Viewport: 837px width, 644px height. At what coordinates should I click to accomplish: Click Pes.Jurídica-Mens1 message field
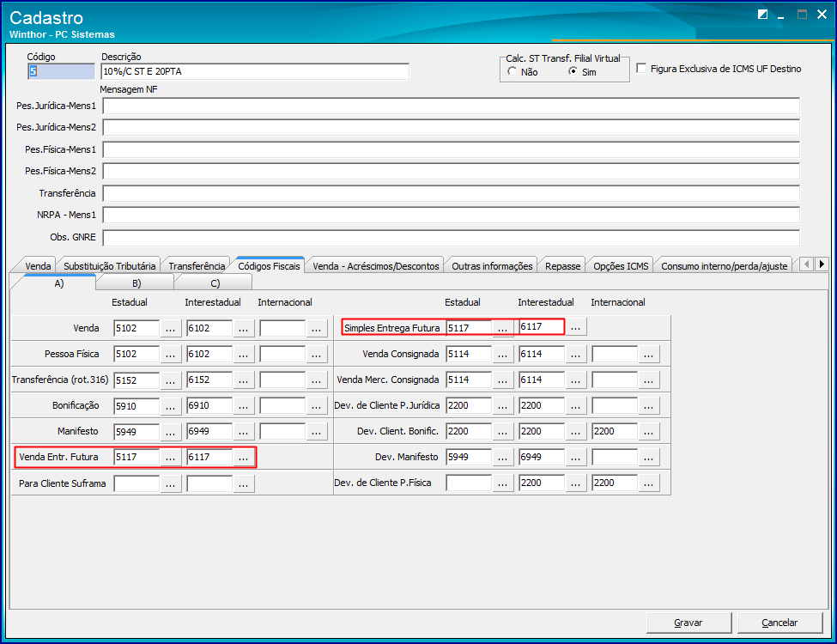click(451, 106)
